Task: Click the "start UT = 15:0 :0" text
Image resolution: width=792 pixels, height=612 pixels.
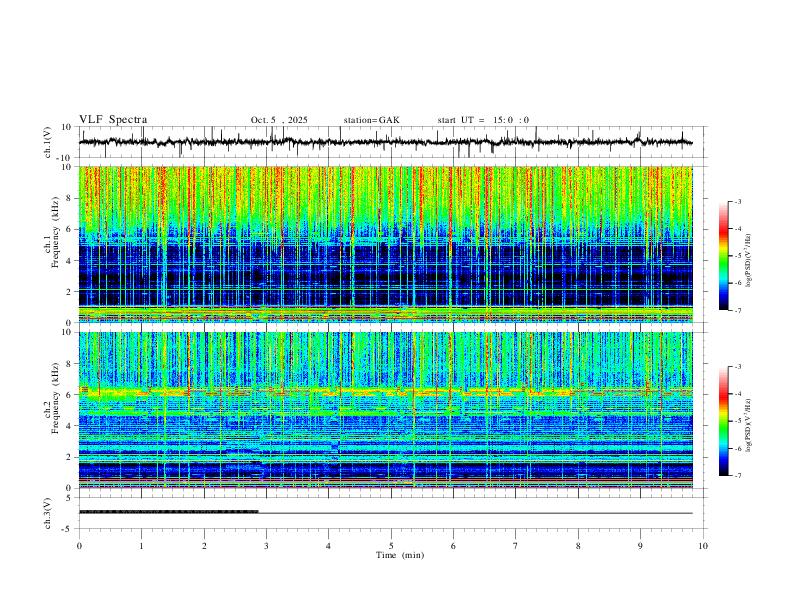Action: [483, 120]
